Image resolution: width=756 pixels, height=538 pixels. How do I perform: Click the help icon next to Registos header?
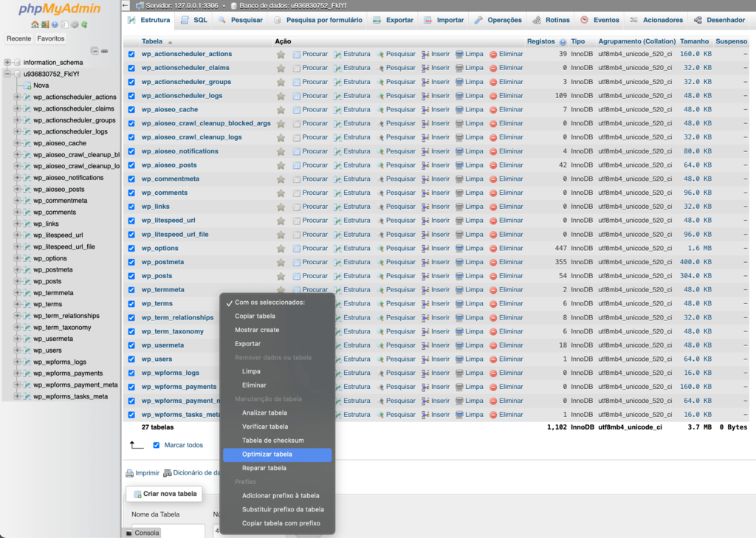click(x=563, y=42)
